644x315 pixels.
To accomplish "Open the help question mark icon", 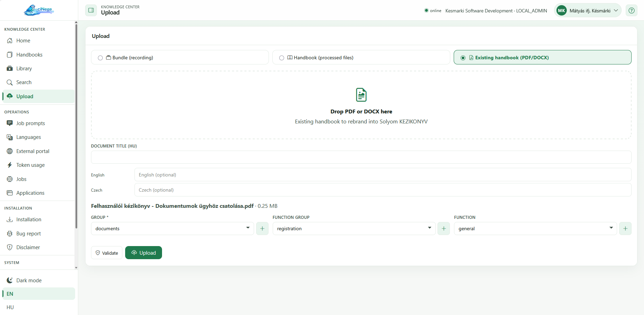I will click(631, 10).
